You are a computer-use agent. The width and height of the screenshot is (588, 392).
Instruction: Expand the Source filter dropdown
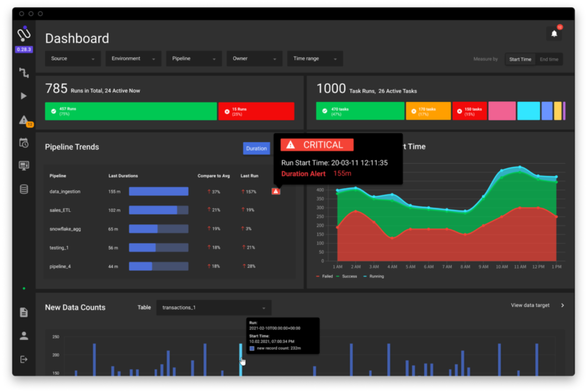click(x=73, y=59)
